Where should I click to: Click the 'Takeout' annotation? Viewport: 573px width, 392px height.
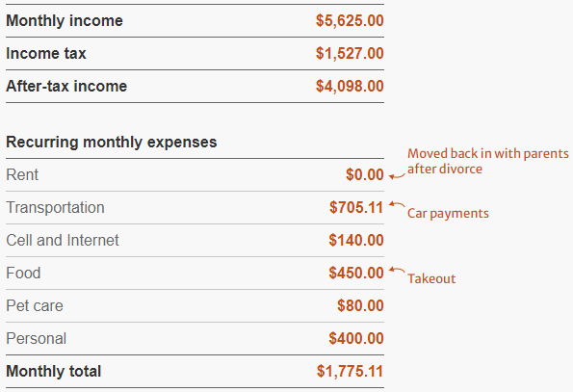coord(431,278)
